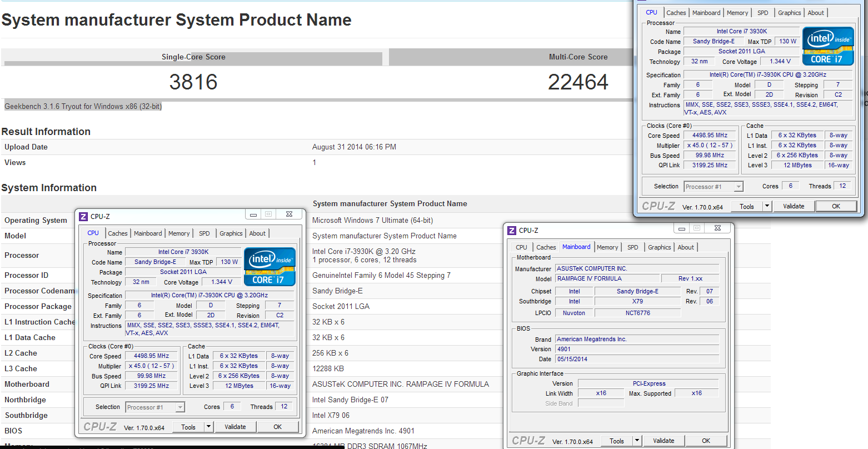The image size is (868, 449).
Task: Click the CPU-Z logo icon in the Mainboard window title bar
Action: point(512,231)
